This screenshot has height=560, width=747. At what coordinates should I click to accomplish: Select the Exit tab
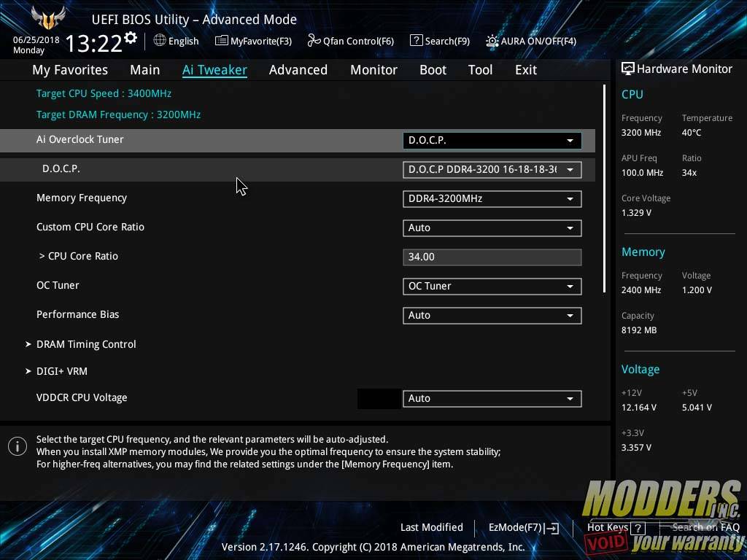pos(526,70)
